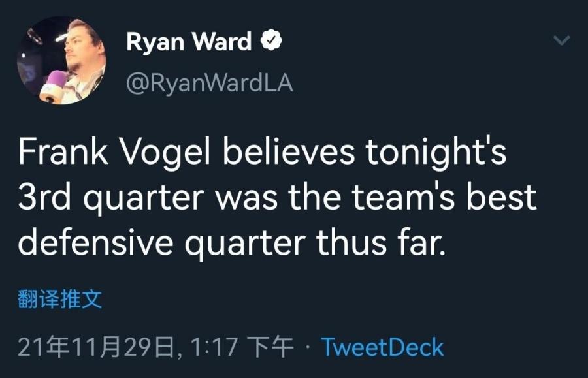Open Ryan Ward's profile picture
Image resolution: width=588 pixels, height=378 pixels.
pos(61,60)
